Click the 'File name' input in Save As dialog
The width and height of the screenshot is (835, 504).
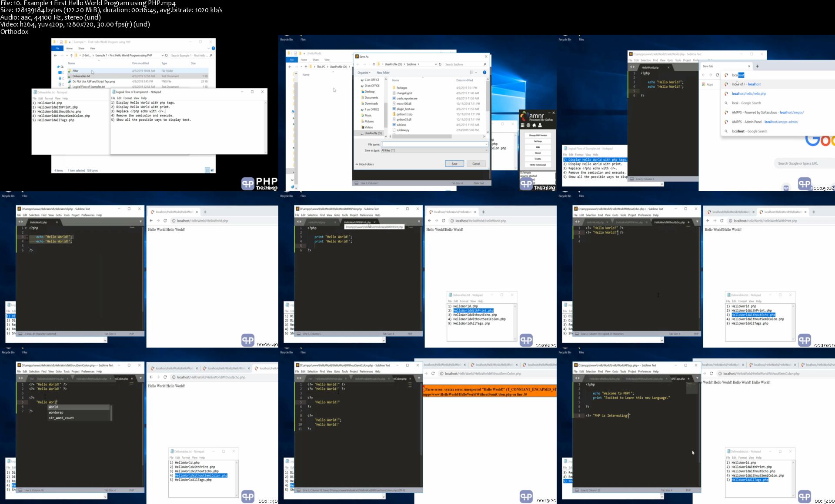(x=434, y=144)
